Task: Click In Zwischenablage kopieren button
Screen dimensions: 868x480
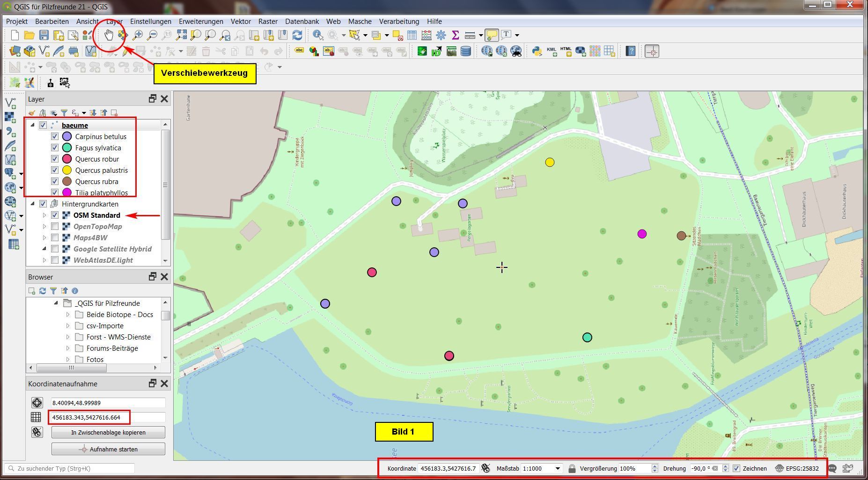Action: (108, 432)
